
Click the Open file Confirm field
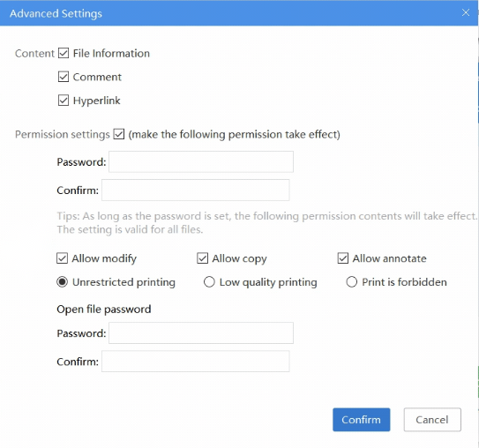click(196, 362)
